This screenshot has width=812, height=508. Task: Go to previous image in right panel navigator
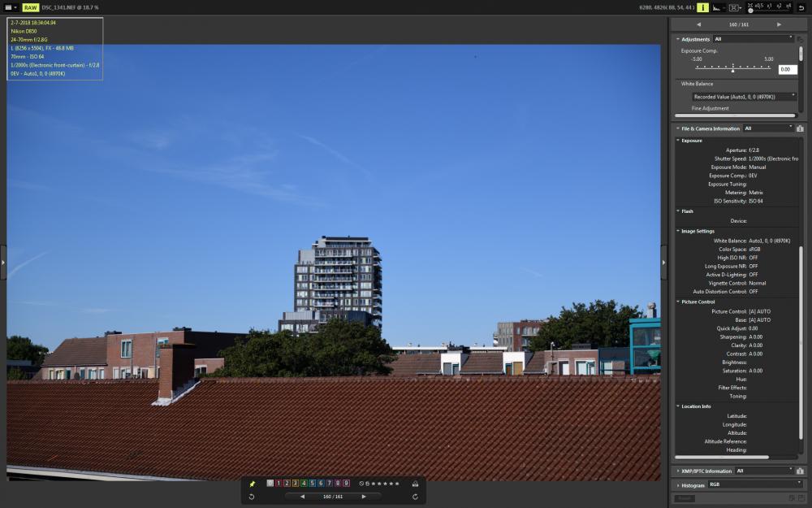click(x=698, y=24)
